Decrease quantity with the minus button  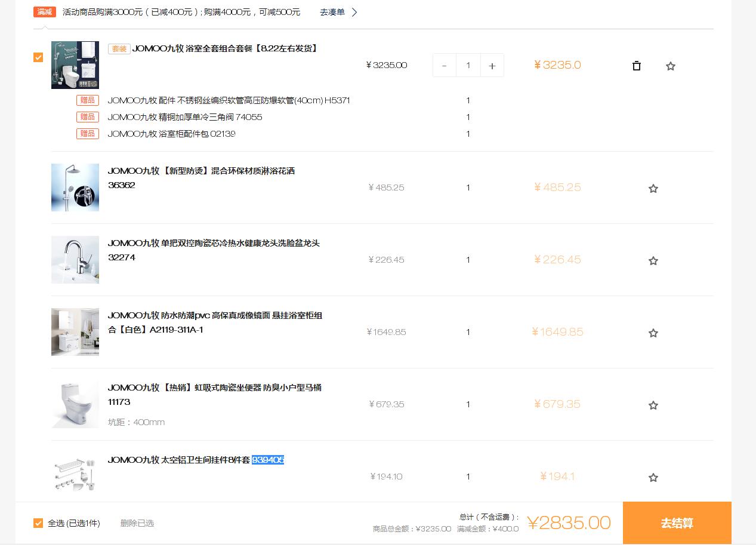click(444, 66)
